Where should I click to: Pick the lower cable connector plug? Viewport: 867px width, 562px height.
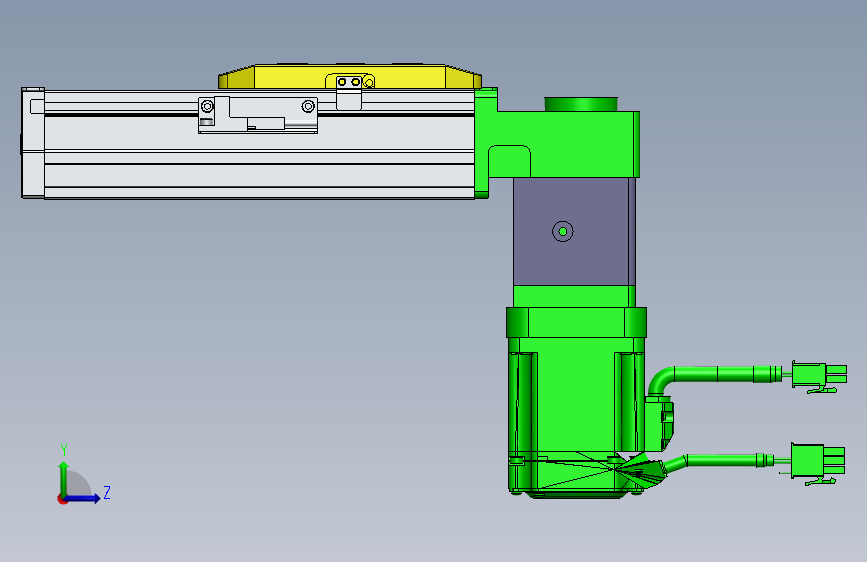coord(818,462)
